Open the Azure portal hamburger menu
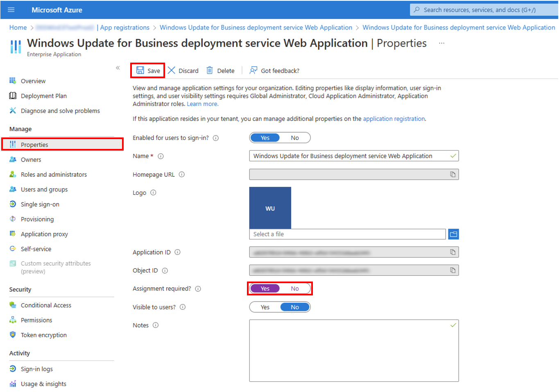This screenshot has width=559, height=392. (11, 10)
